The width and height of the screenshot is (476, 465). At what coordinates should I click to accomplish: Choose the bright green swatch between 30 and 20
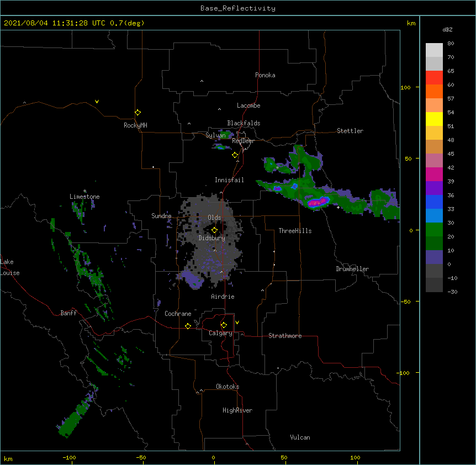[434, 230]
